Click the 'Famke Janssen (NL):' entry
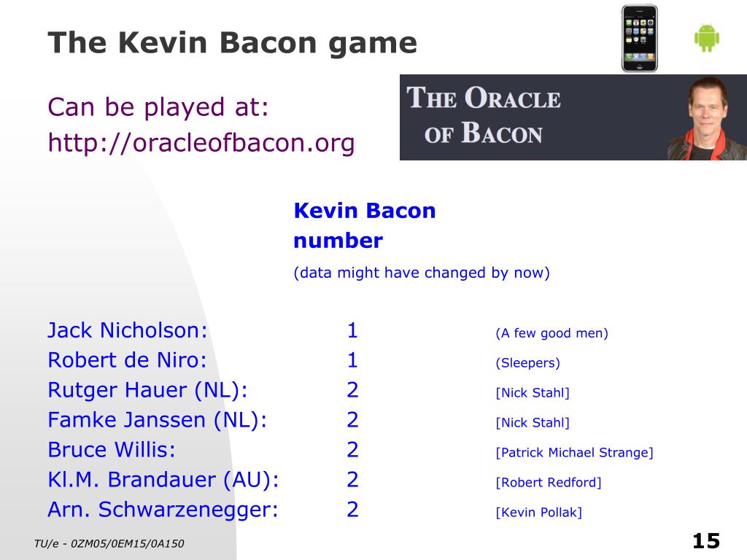The image size is (747, 560). tap(158, 420)
